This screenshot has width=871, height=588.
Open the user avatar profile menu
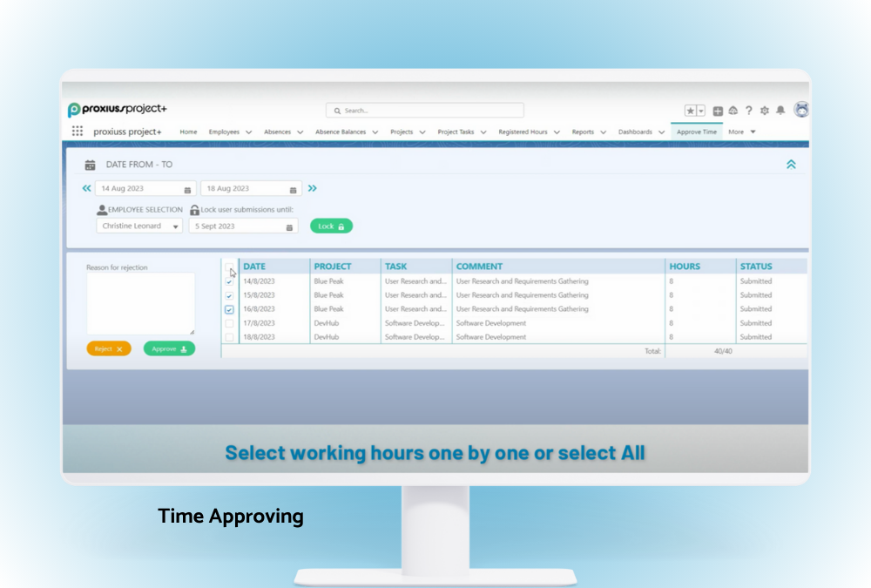(801, 110)
